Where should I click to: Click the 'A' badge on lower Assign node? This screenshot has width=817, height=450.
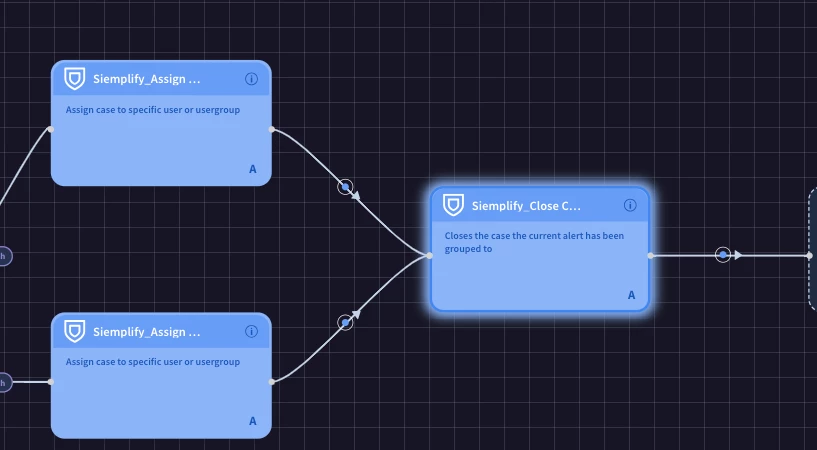253,421
